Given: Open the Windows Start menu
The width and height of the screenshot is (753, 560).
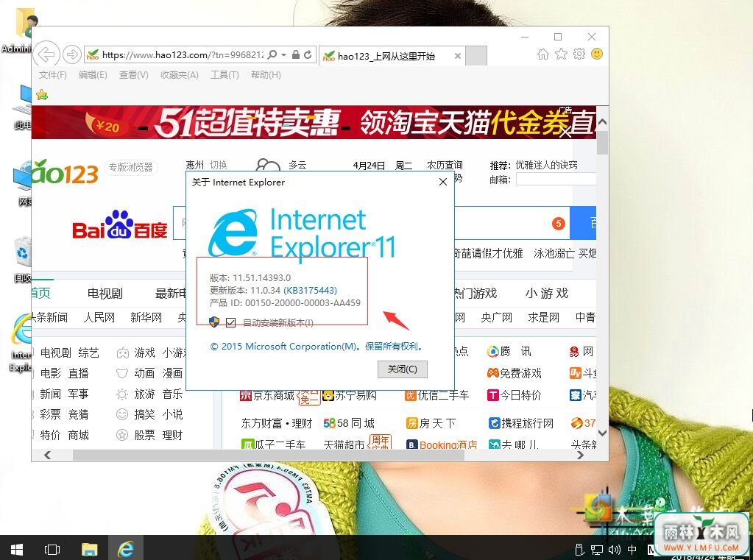Looking at the screenshot, I should pyautogui.click(x=17, y=548).
